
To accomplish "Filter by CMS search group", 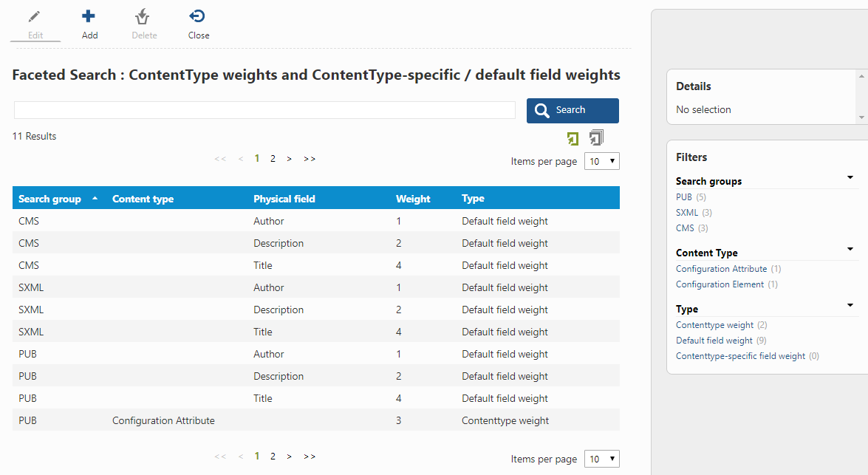I will pyautogui.click(x=685, y=228).
